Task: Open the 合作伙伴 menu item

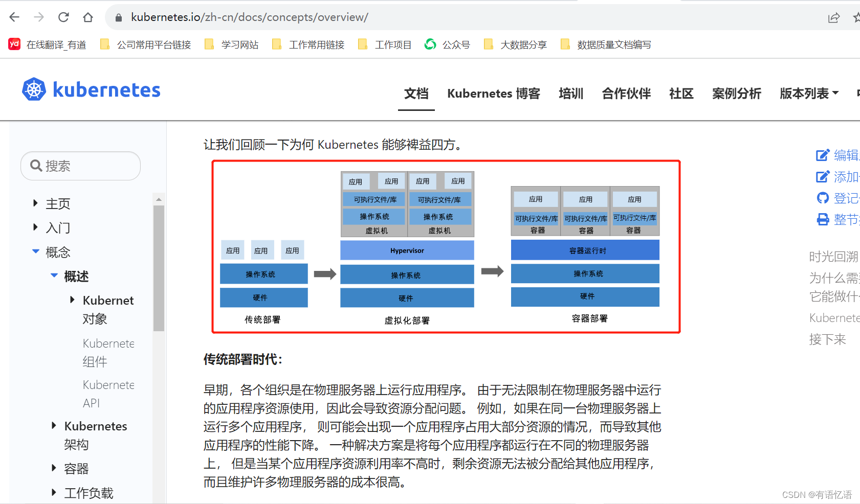Action: pyautogui.click(x=626, y=94)
